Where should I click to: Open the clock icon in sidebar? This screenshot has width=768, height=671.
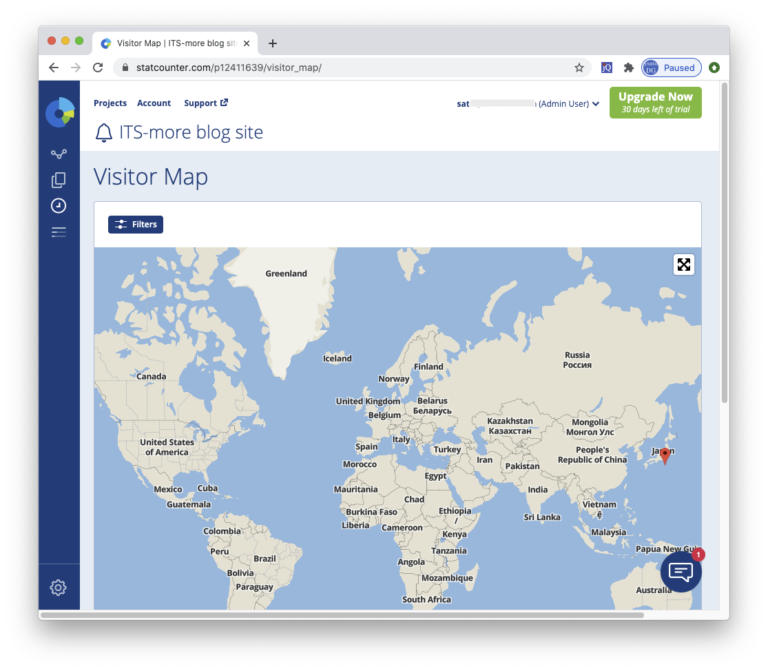[59, 206]
